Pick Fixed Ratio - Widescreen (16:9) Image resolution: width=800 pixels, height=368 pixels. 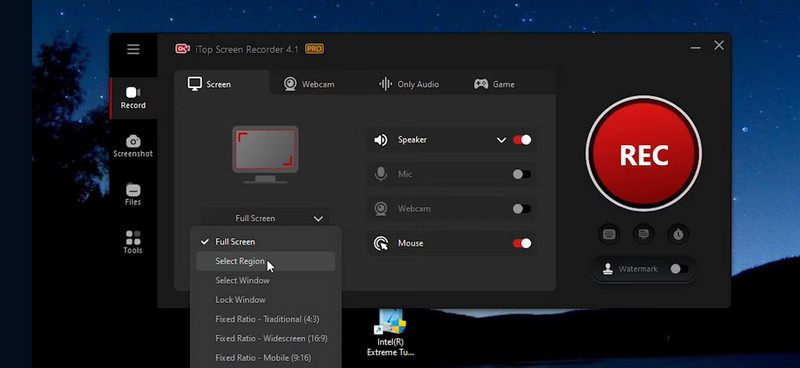[265, 338]
